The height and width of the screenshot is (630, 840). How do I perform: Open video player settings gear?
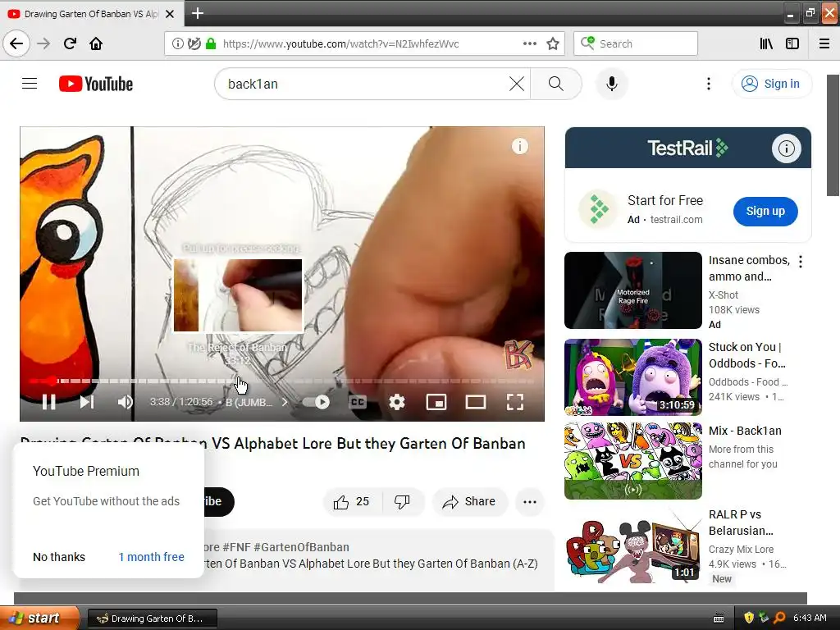(x=396, y=402)
